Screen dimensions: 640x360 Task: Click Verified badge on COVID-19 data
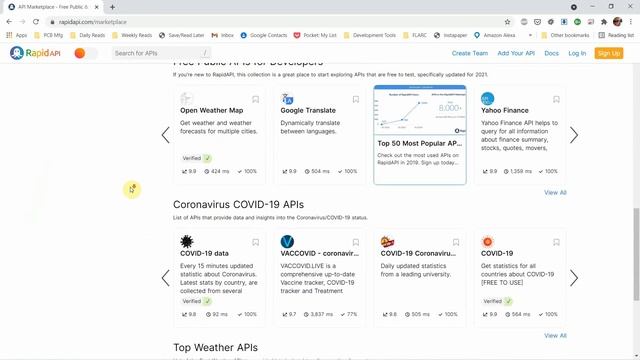click(x=196, y=301)
